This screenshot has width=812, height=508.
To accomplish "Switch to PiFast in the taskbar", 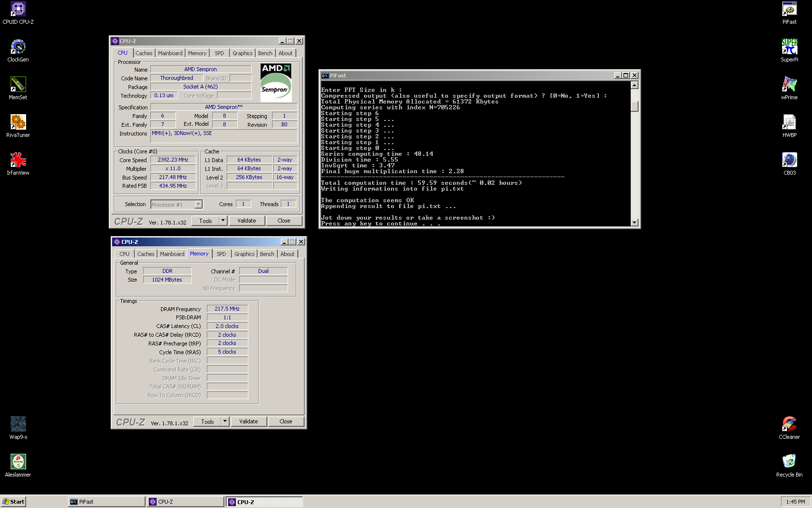I will [x=106, y=502].
